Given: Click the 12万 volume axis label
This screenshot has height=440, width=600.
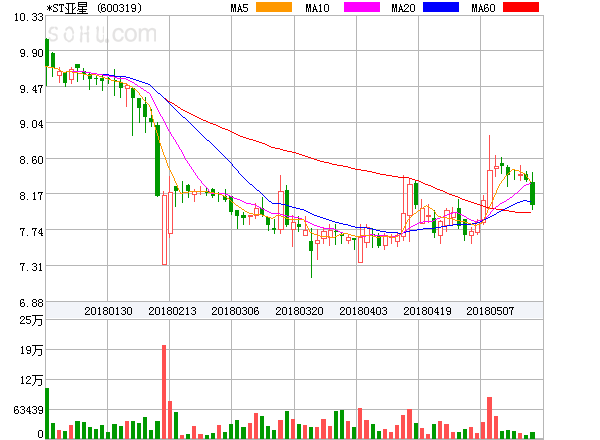Looking at the screenshot, I should coord(31,380).
